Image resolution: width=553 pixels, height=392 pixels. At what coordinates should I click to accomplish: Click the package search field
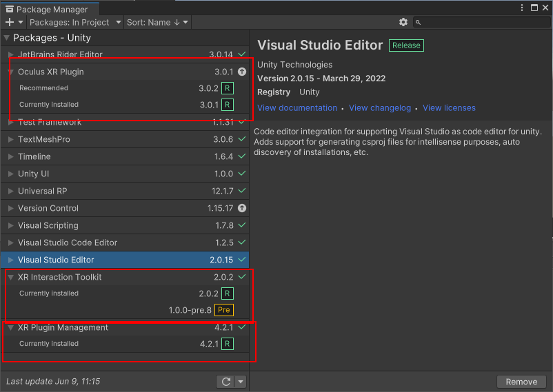click(483, 22)
